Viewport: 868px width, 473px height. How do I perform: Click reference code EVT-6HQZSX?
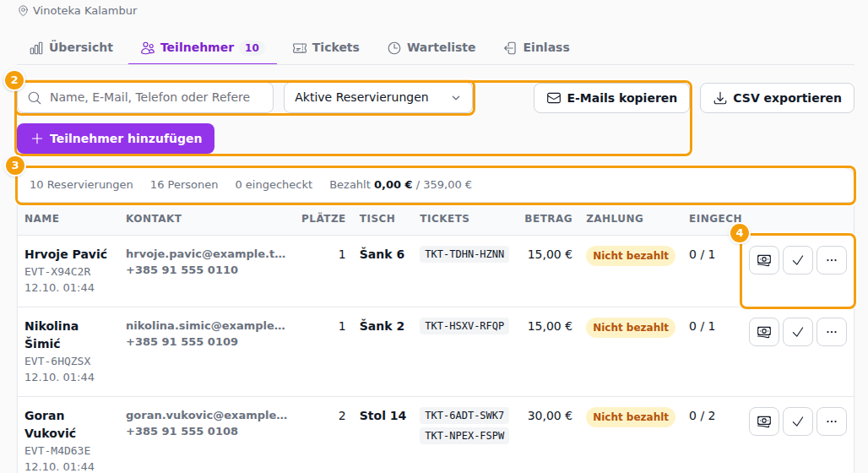click(x=57, y=362)
